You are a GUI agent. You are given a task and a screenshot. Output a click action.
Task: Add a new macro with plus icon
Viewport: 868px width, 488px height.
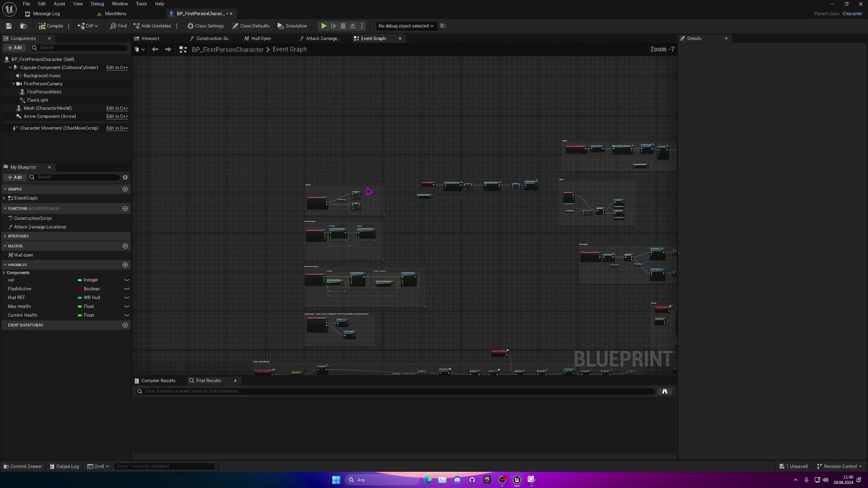pyautogui.click(x=125, y=246)
